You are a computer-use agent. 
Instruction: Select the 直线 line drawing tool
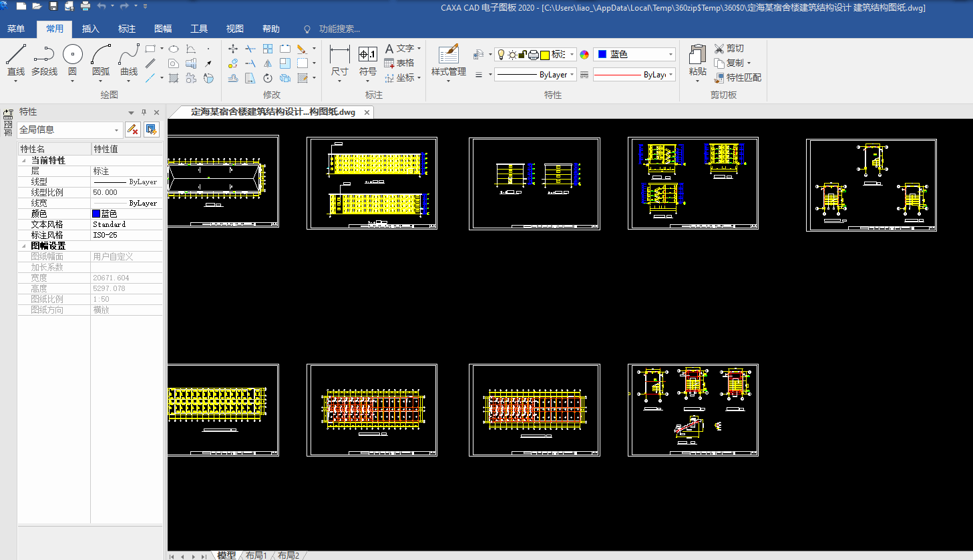click(15, 60)
